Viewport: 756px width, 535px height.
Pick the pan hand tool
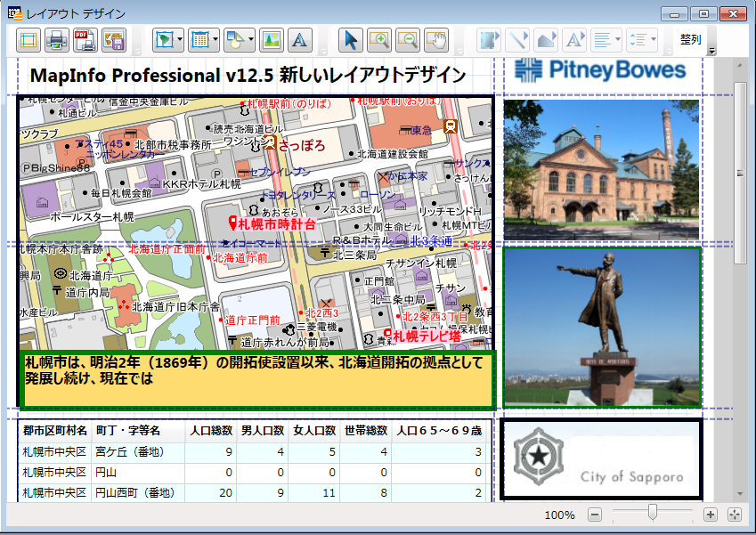pos(436,40)
